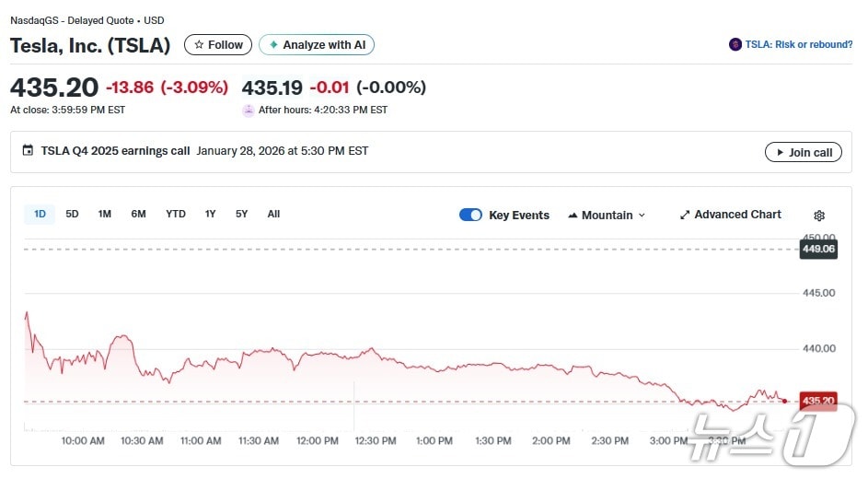Screen dimensions: 868x479
Task: Switch chart to YTD range
Action: (x=176, y=214)
